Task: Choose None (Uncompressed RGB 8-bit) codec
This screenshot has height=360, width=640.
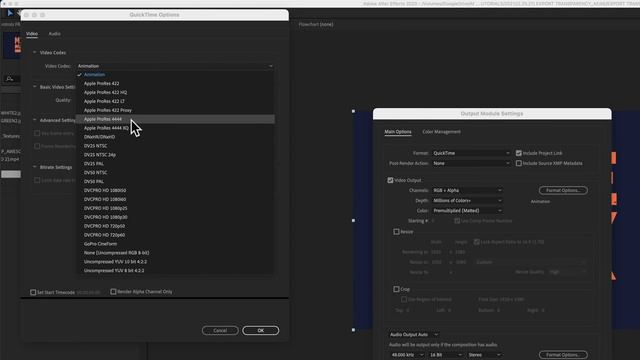Action: pyautogui.click(x=175, y=253)
